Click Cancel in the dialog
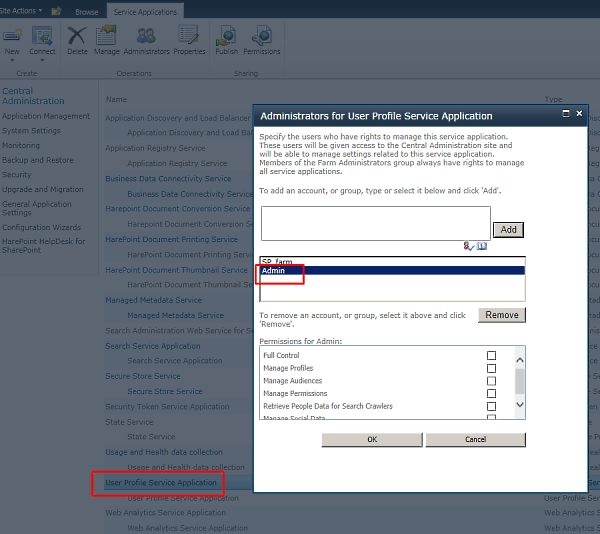Viewport: 600px width, 534px height. pyautogui.click(x=475, y=440)
